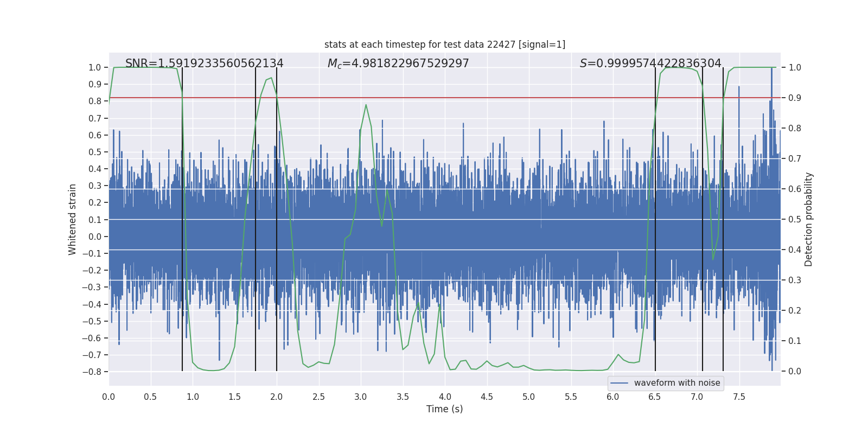
Task: Click the x-axis tick label 3.0
Action: [361, 397]
